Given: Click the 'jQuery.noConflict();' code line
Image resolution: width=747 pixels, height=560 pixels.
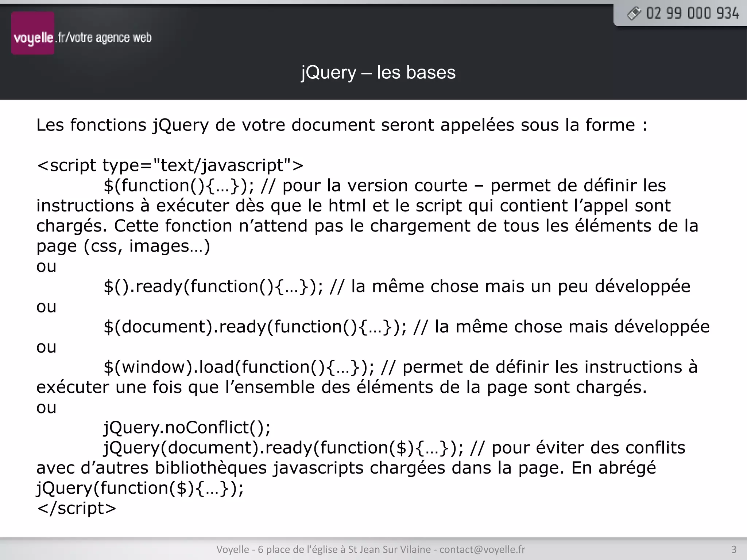Looking at the screenshot, I should point(187,427).
